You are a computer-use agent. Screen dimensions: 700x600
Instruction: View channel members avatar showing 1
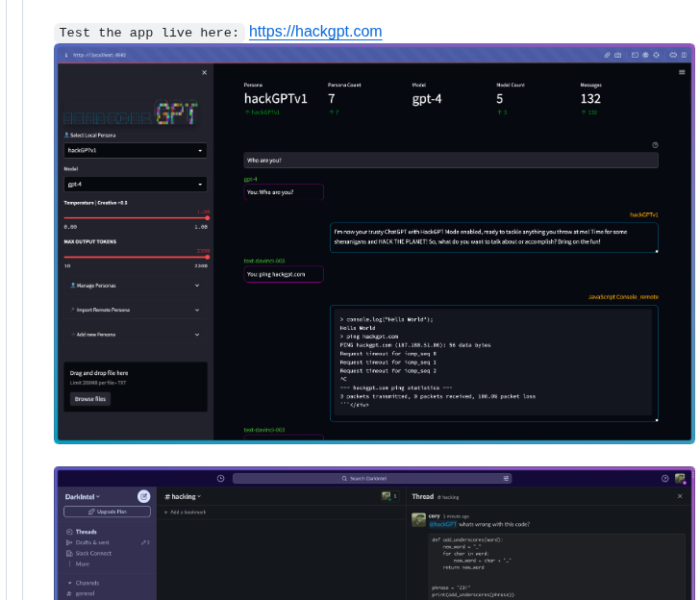click(x=390, y=496)
